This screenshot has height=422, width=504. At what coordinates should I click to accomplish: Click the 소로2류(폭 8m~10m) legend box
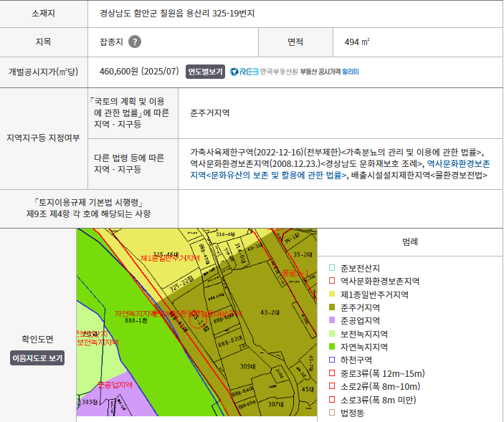332,387
